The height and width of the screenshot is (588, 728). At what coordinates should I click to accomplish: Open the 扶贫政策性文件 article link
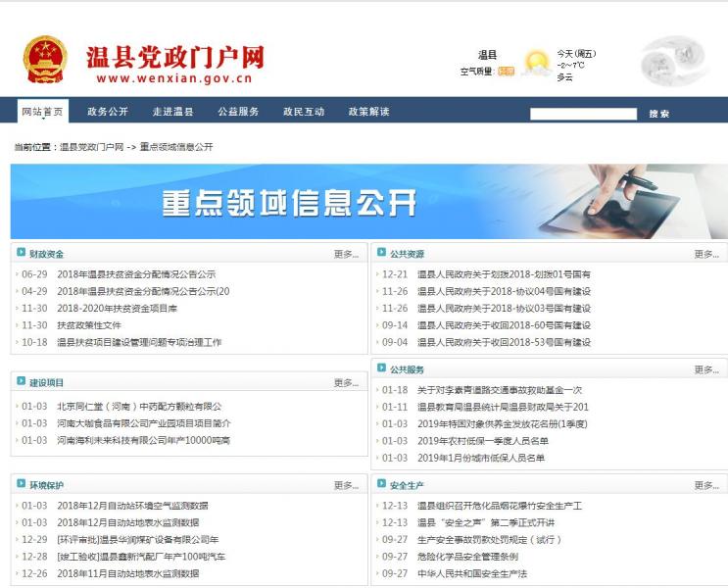(x=89, y=325)
